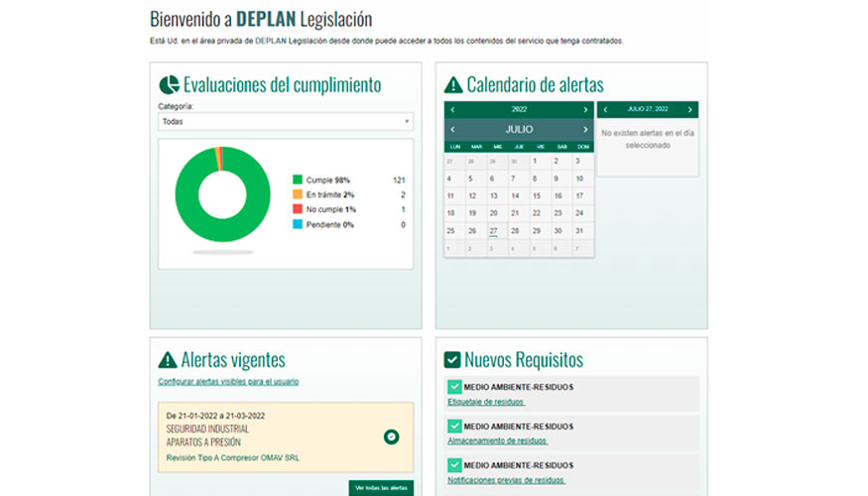The image size is (868, 496).
Task: Click the blue Pendiente legend swatch
Action: coord(298,224)
